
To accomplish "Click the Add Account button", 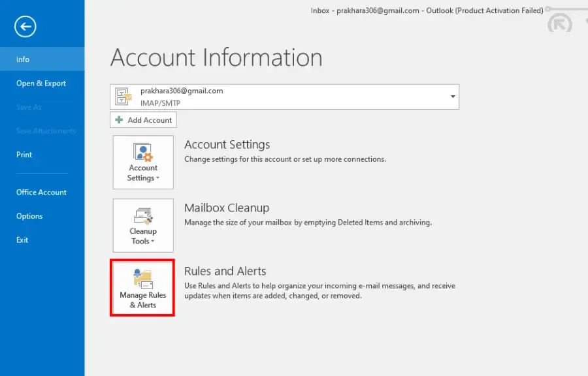I will click(x=143, y=120).
